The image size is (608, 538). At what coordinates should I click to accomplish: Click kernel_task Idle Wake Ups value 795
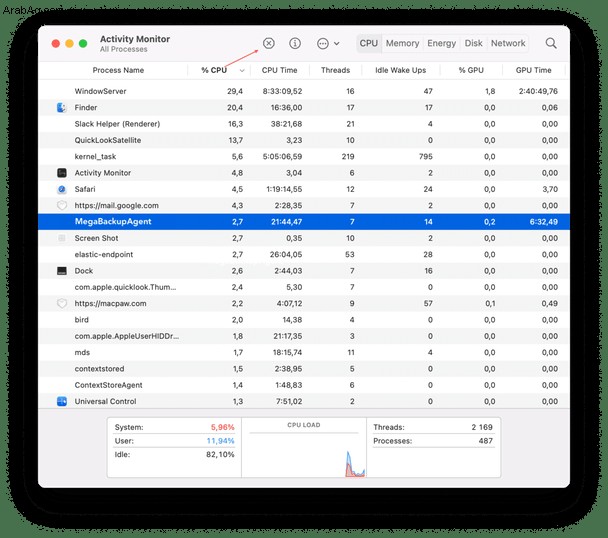(425, 156)
